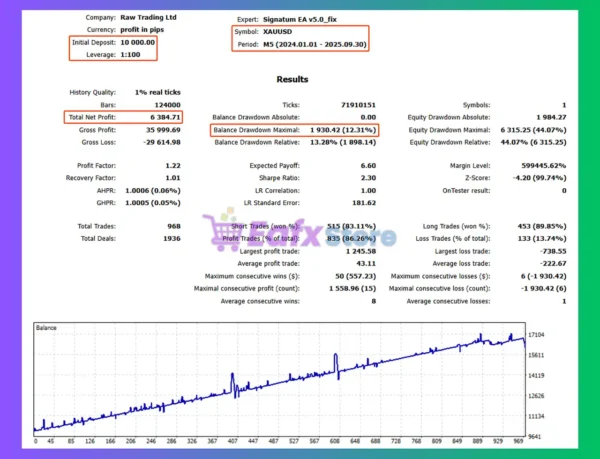Click Average loss trade value -222.67
The height and width of the screenshot is (459, 600).
[x=553, y=264]
